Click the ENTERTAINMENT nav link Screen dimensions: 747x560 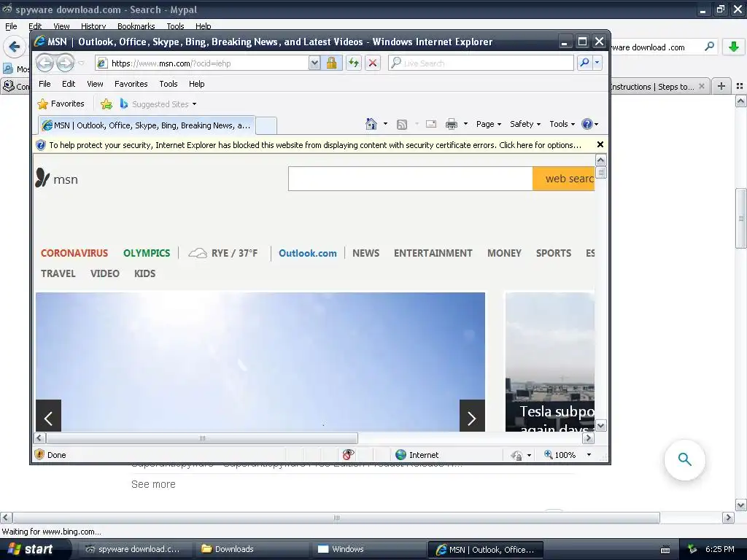point(433,253)
